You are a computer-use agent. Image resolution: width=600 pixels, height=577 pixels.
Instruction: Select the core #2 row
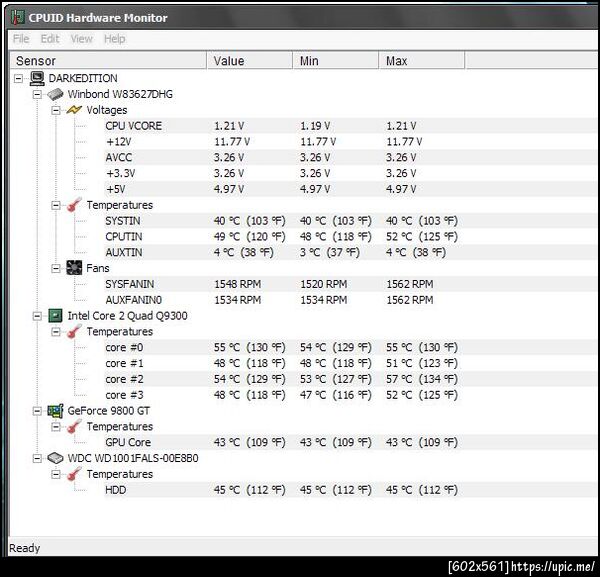[350, 379]
